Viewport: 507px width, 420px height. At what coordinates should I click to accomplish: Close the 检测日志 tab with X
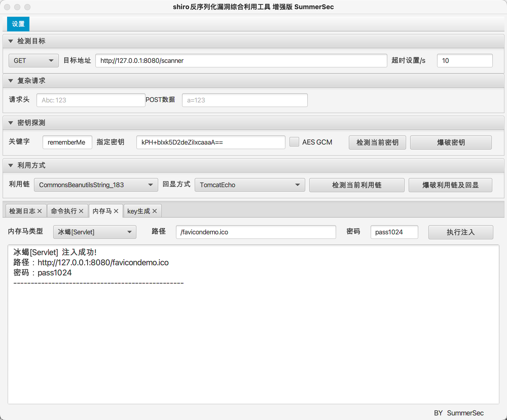pos(40,211)
